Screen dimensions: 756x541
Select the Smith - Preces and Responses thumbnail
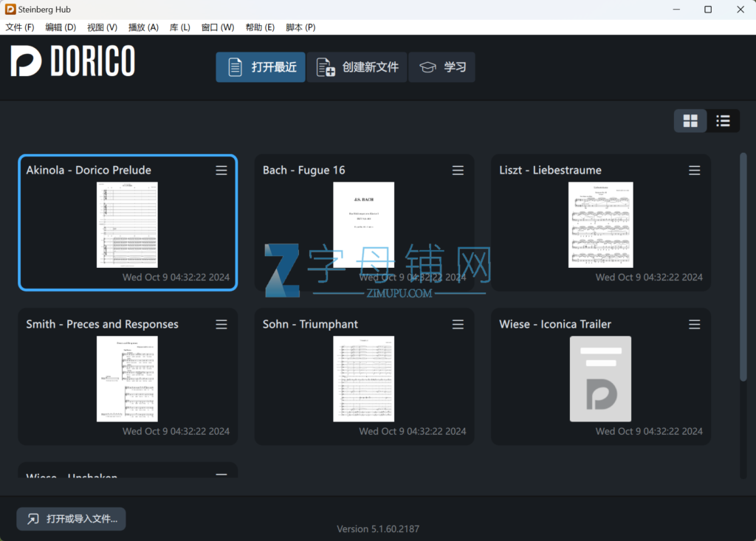(x=127, y=379)
